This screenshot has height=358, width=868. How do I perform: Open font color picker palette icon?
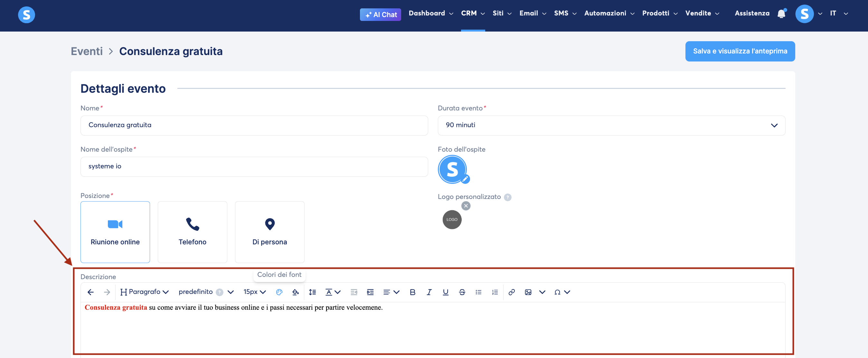(x=279, y=292)
